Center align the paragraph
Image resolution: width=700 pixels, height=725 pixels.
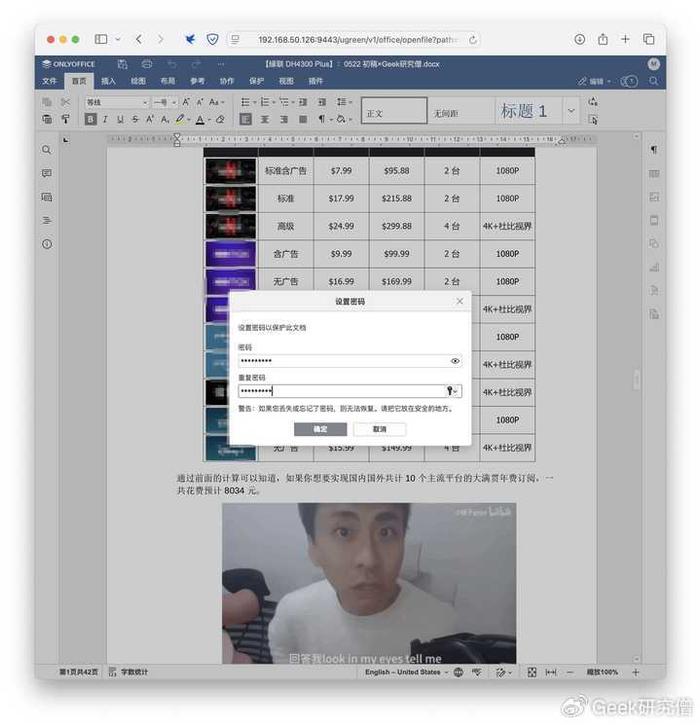point(265,119)
